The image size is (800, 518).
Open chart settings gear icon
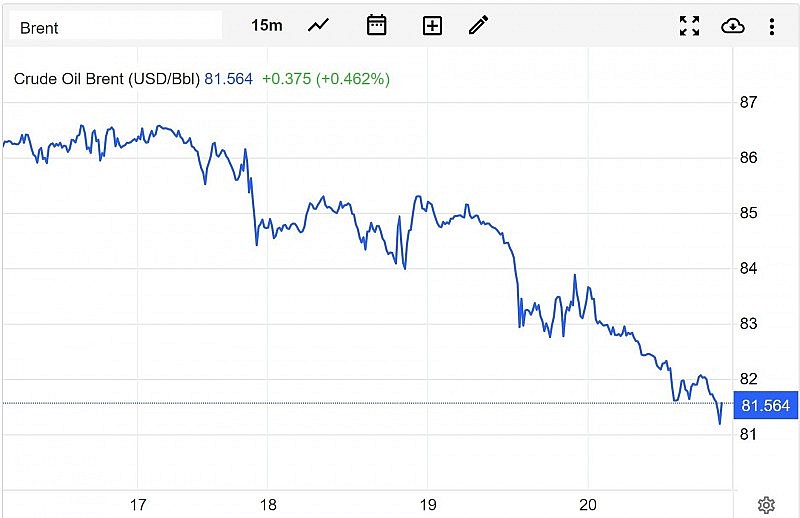766,505
